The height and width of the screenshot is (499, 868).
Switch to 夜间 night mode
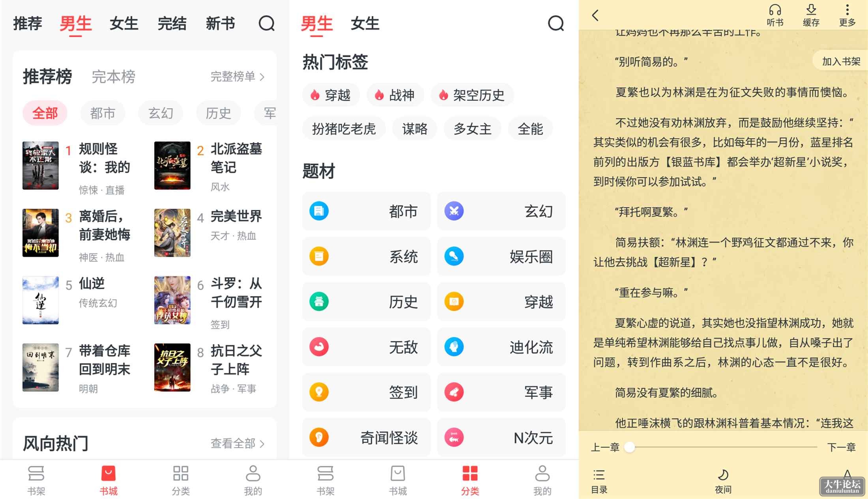coord(723,481)
